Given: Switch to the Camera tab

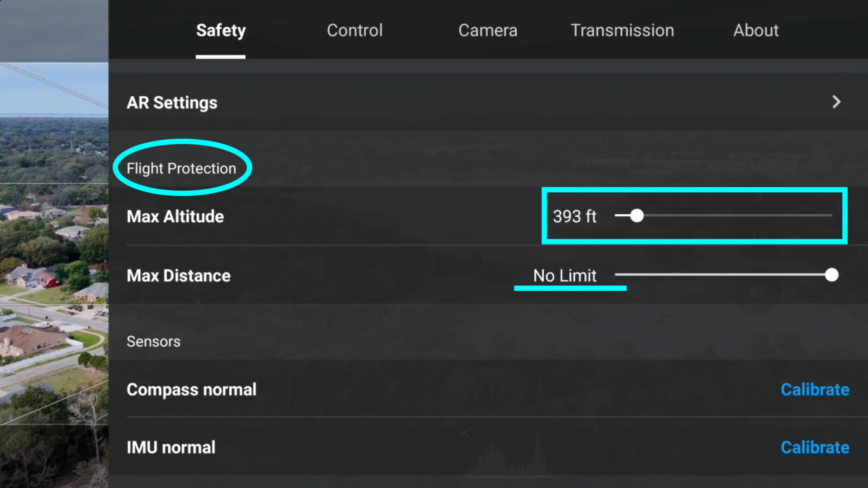Looking at the screenshot, I should 488,30.
